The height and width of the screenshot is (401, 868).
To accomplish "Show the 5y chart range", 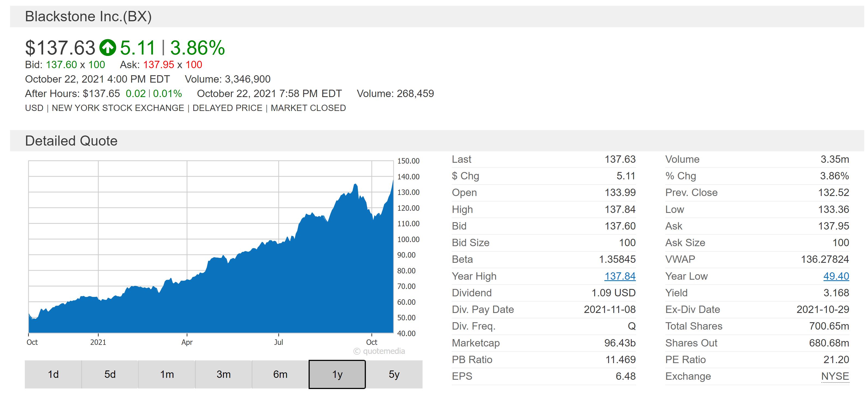I will (394, 374).
